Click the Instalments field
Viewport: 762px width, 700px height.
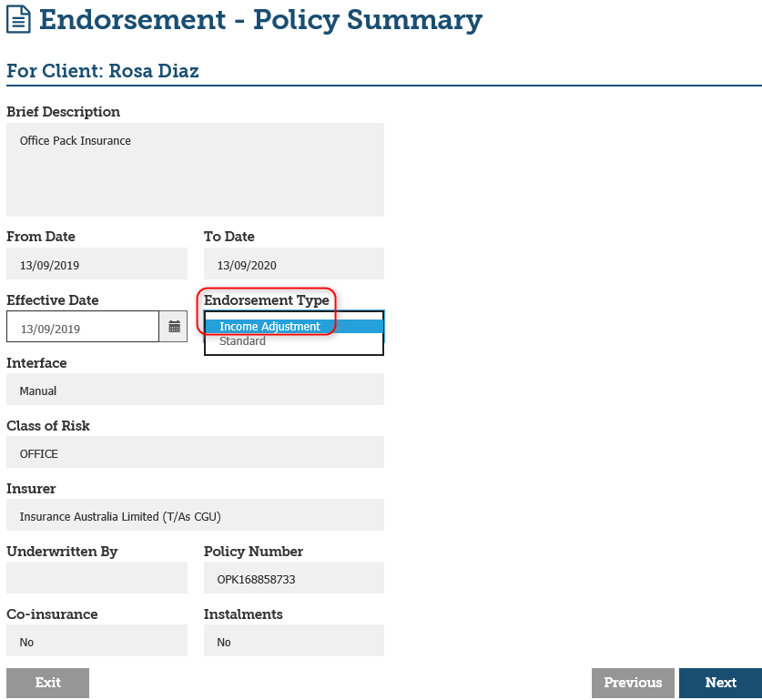(x=293, y=641)
